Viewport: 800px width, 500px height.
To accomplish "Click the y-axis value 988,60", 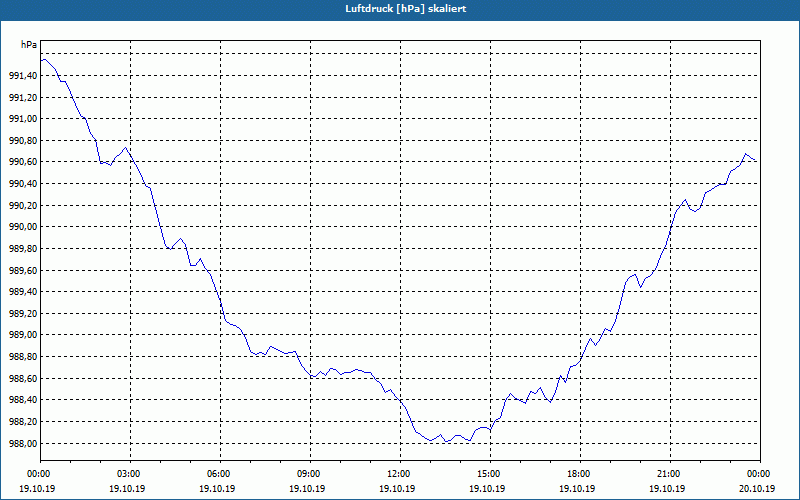I will [x=23, y=379].
